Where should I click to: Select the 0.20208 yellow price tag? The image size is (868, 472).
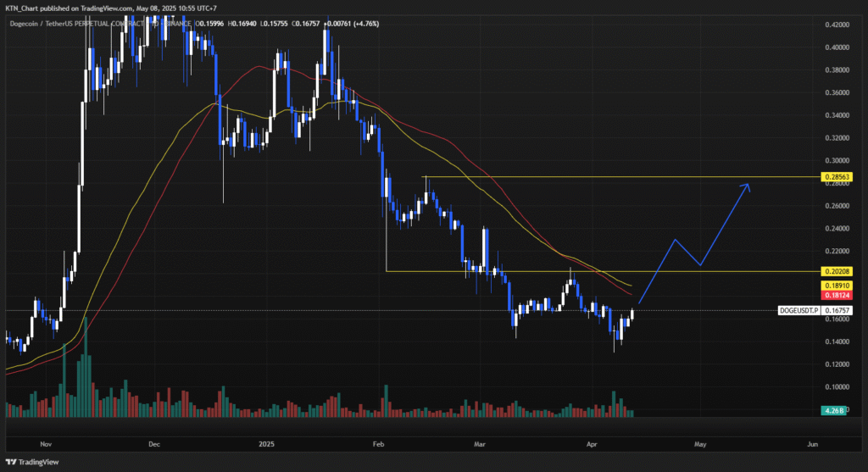pos(837,271)
